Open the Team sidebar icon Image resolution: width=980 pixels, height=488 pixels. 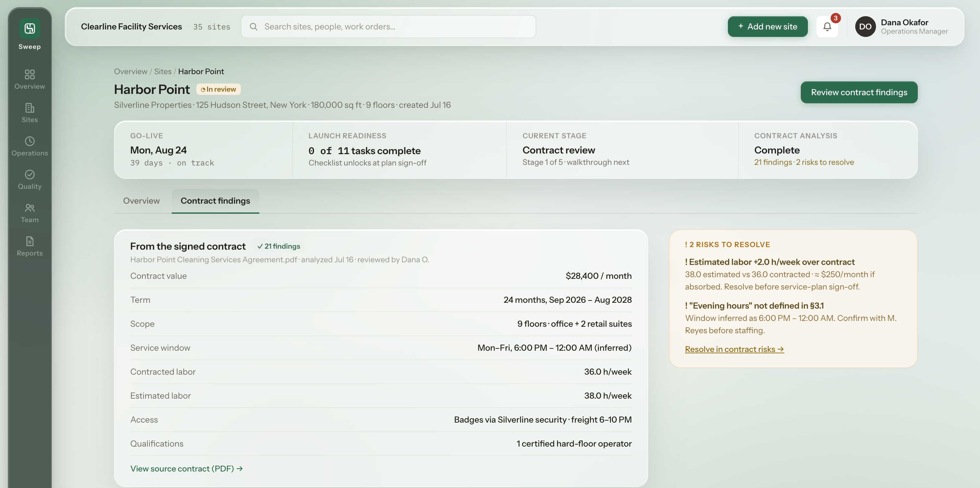(x=30, y=208)
